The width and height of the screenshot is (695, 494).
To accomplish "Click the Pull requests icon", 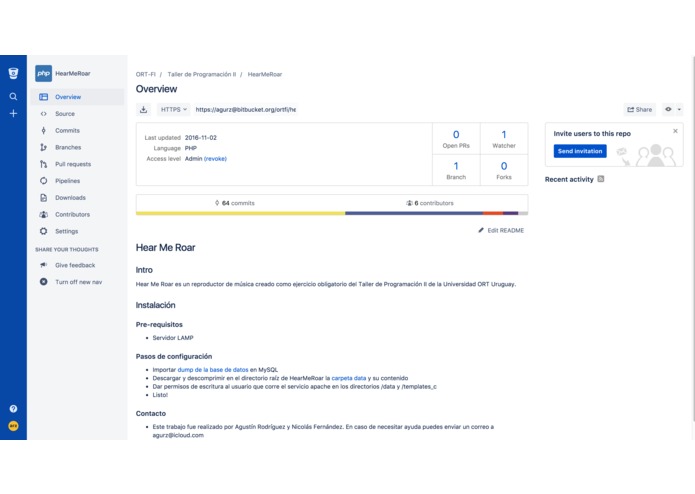I will pos(43,164).
